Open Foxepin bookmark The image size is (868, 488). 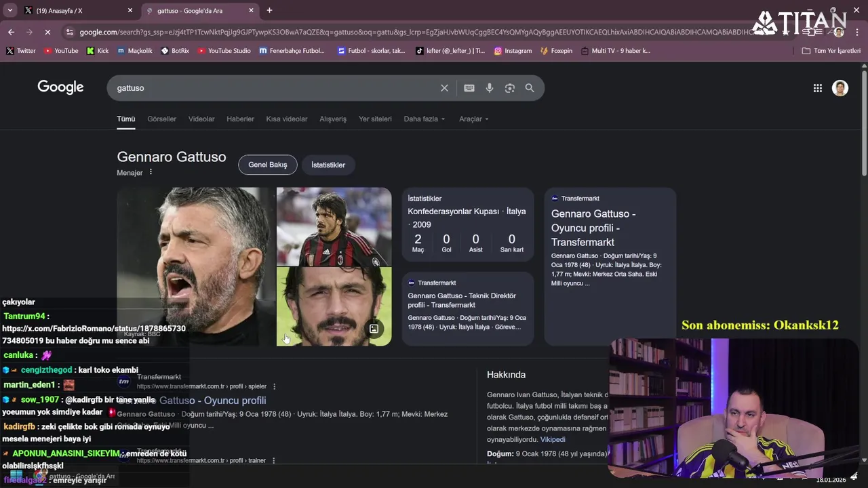(x=556, y=51)
